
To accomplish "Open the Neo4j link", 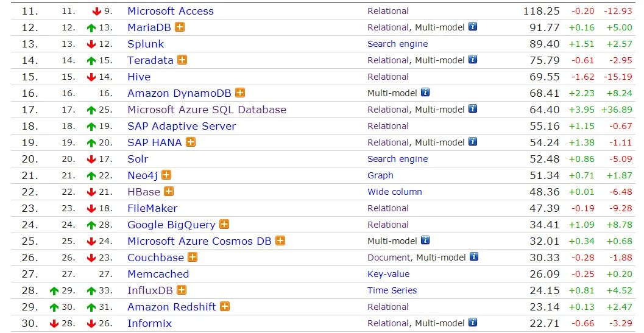I will (x=143, y=175).
